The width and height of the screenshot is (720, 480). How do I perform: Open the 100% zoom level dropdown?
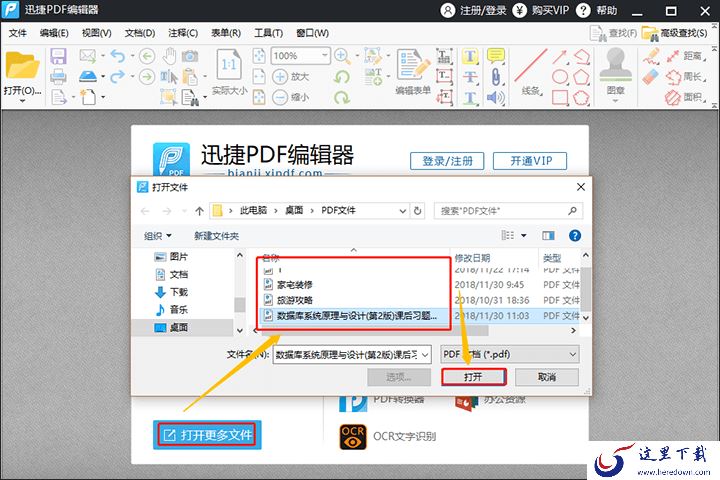(325, 56)
